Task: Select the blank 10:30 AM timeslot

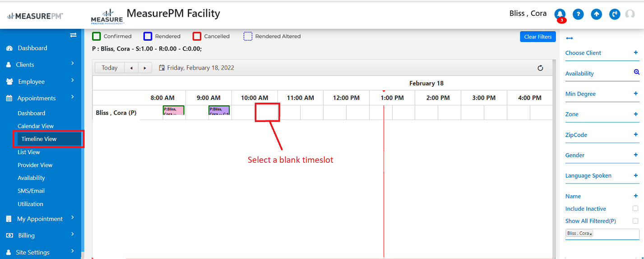Action: pos(267,112)
